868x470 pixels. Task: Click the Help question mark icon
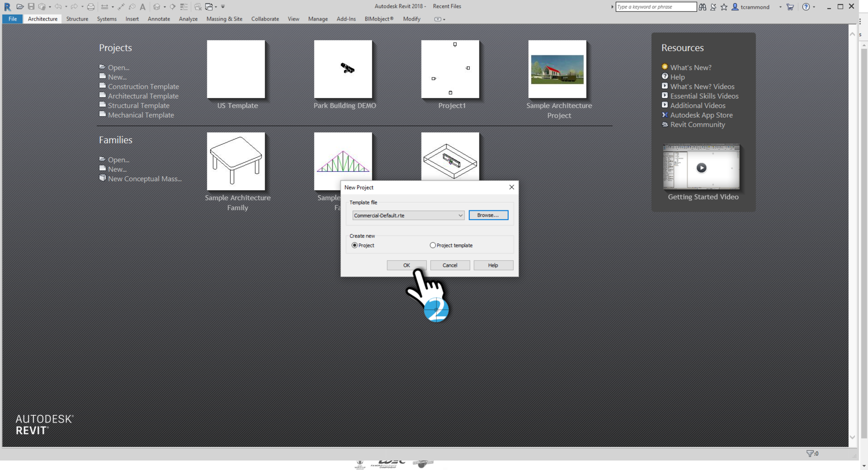coord(806,7)
